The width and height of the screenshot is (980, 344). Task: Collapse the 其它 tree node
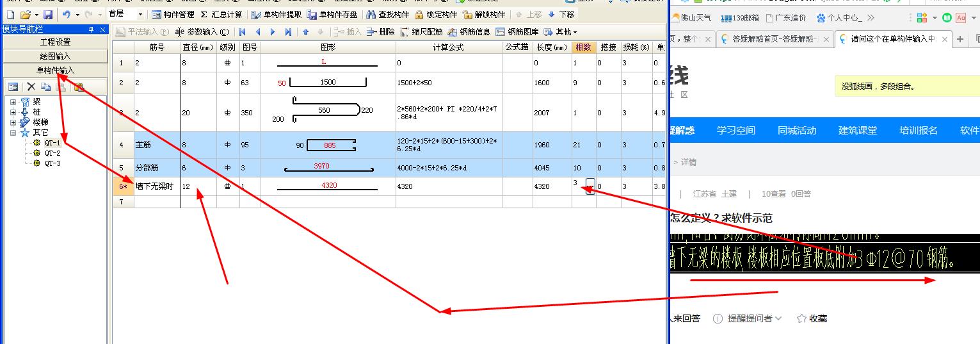pos(13,133)
